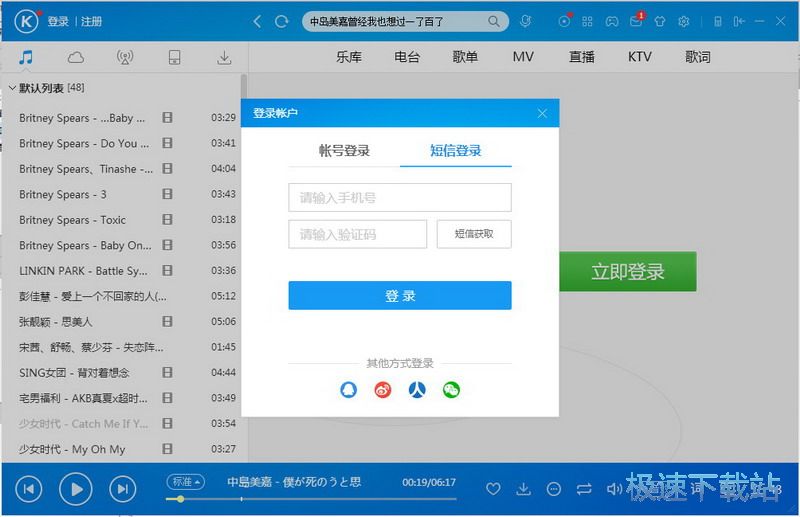The image size is (800, 517).
Task: Open the cloud music icon tab
Action: click(76, 57)
